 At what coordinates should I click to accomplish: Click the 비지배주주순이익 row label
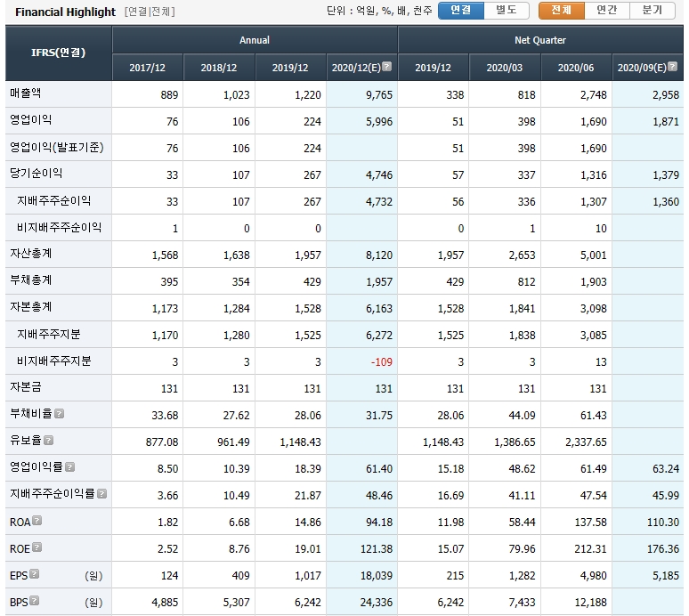coord(59,227)
